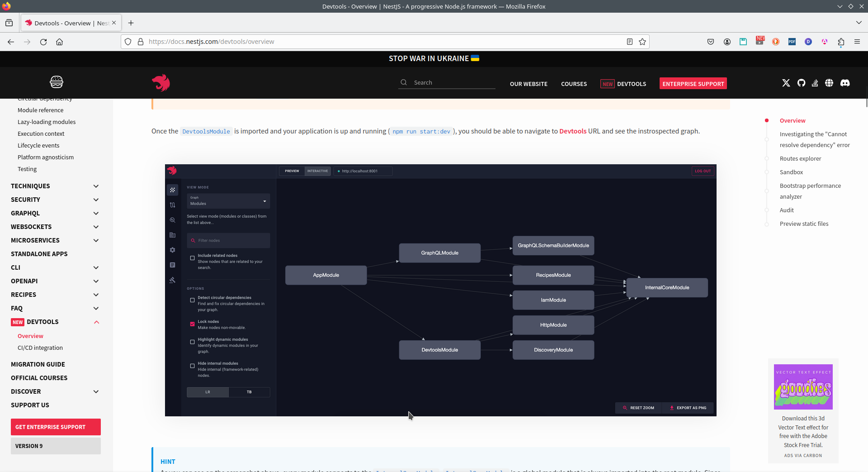Open the Firefox account icon

coord(727,42)
